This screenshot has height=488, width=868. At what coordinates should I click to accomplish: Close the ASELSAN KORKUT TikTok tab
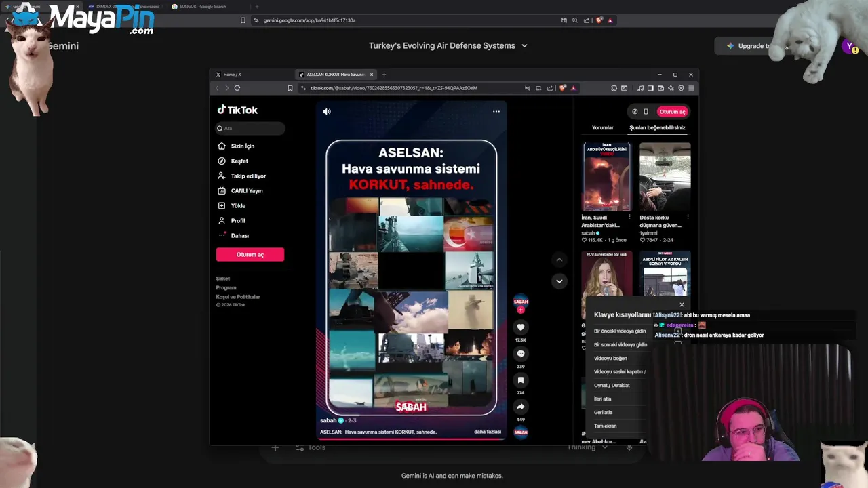(x=372, y=75)
